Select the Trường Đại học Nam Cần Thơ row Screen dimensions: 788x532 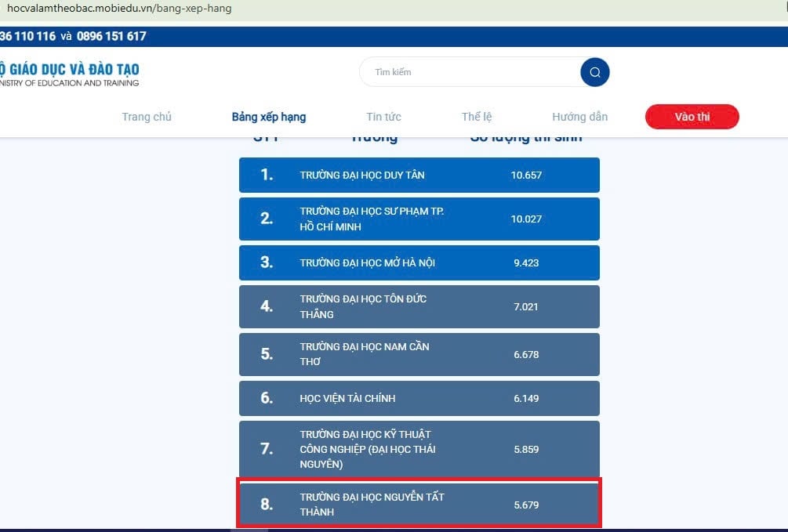tap(419, 354)
